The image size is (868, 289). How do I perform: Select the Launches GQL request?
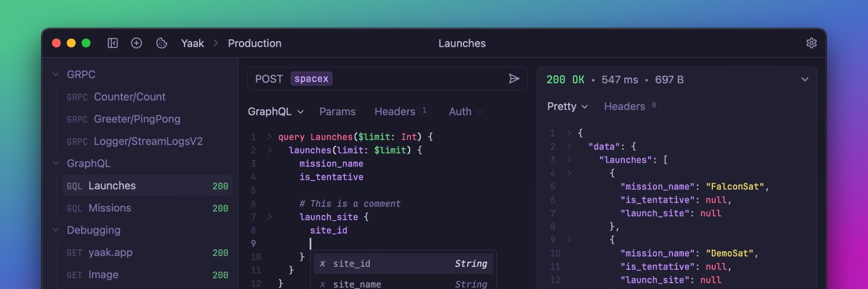[x=147, y=186]
